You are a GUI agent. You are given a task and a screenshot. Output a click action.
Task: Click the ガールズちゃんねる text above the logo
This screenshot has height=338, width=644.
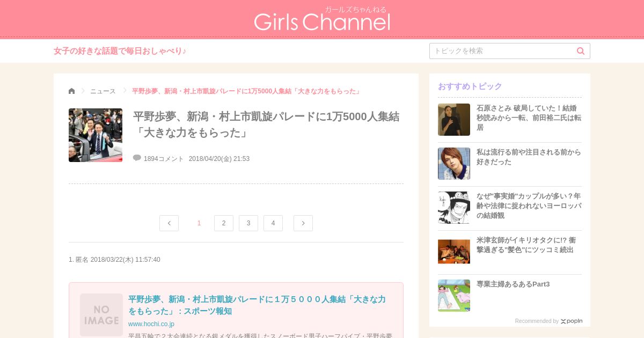click(x=355, y=9)
